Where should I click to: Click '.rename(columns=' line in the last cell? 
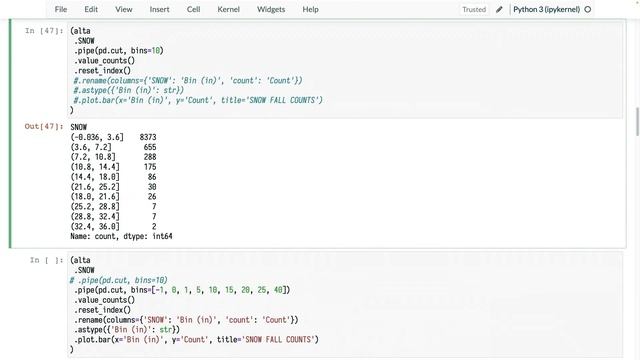pyautogui.click(x=186, y=320)
